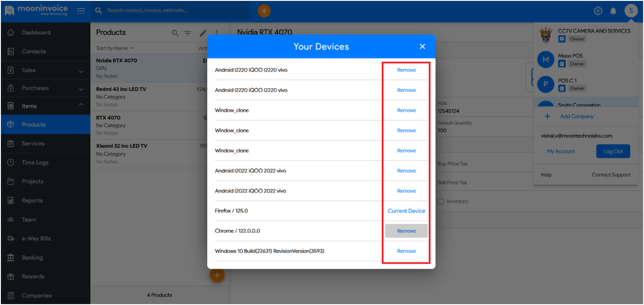Image resolution: width=644 pixels, height=305 pixels.
Task: Switch to the POS C 1 company
Action: [x=585, y=84]
